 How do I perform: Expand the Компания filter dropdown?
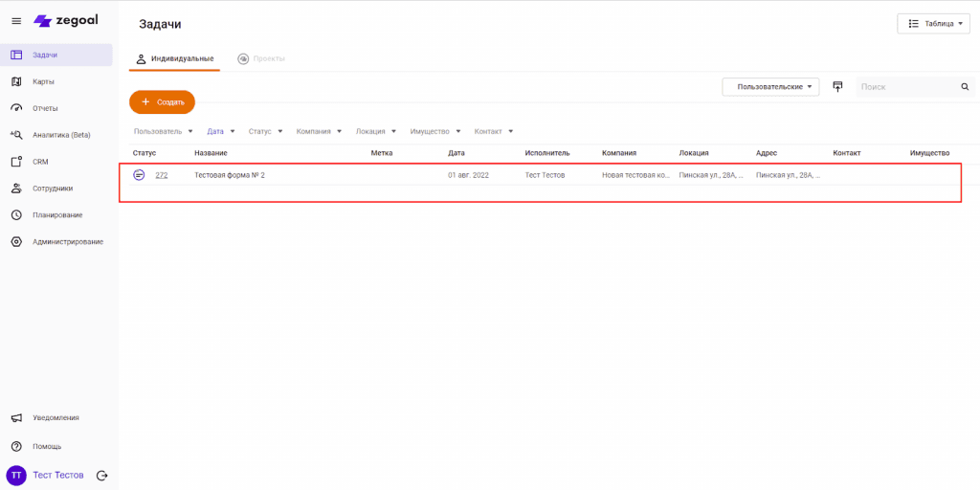tap(319, 131)
